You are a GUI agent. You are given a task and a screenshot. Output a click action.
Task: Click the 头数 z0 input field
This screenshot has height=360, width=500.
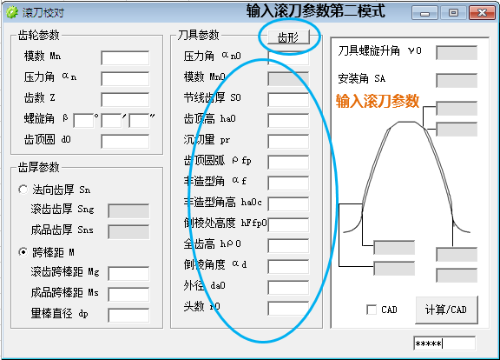(288, 308)
